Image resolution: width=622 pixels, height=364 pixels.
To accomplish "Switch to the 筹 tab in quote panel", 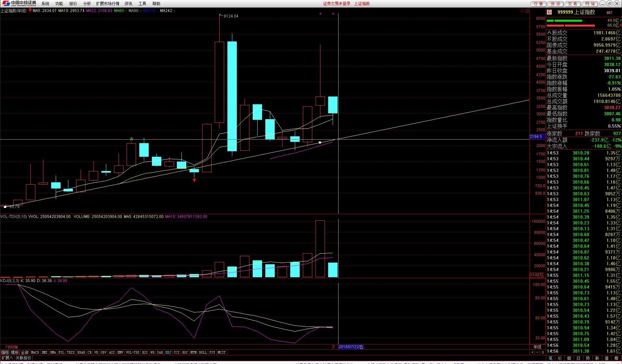I will tap(616, 358).
